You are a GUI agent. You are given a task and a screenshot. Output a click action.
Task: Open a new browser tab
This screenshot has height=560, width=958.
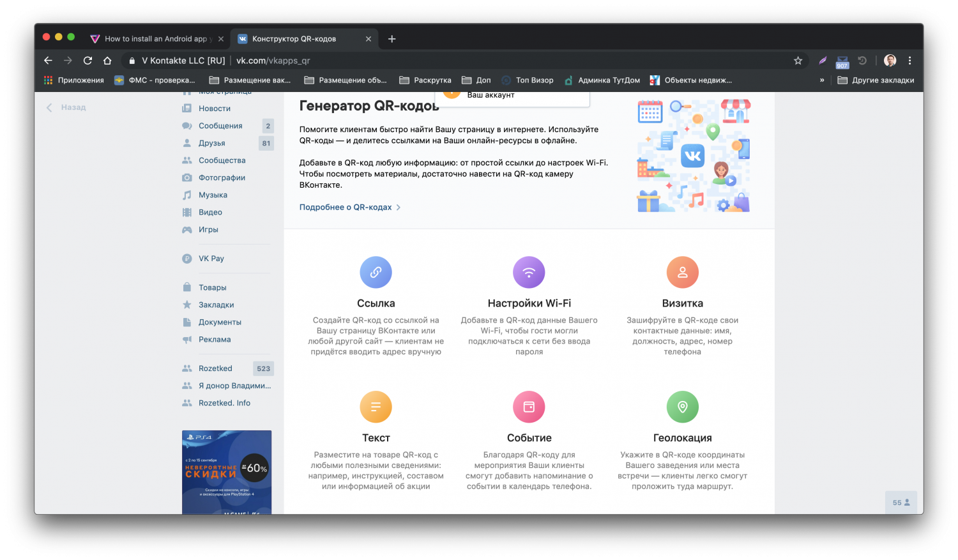point(392,39)
